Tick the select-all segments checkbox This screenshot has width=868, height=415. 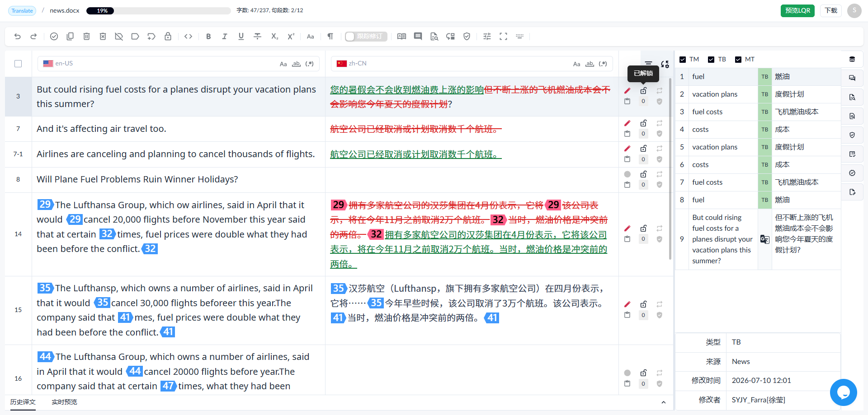tap(18, 64)
